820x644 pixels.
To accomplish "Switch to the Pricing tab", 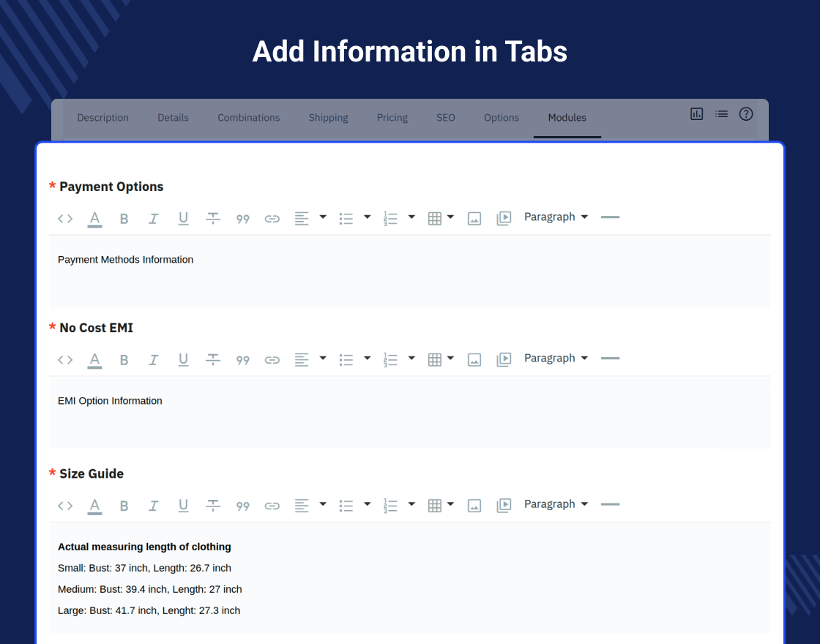I will (x=392, y=118).
